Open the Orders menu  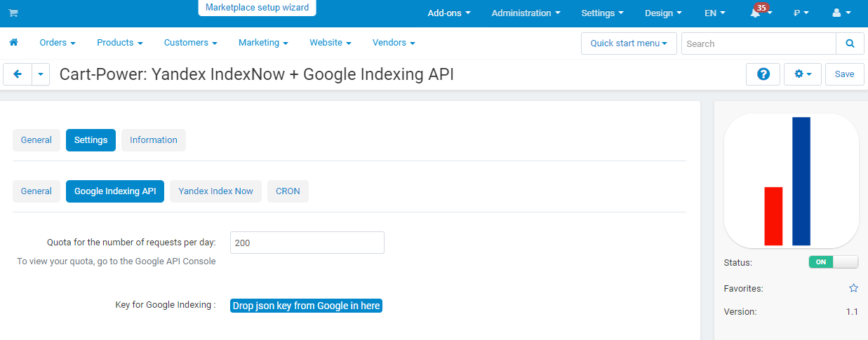pyautogui.click(x=58, y=43)
